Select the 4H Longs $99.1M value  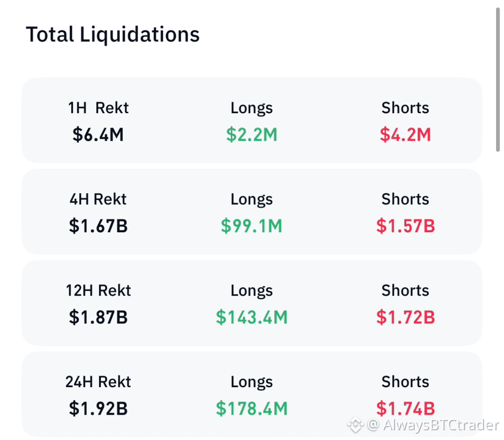pyautogui.click(x=252, y=225)
